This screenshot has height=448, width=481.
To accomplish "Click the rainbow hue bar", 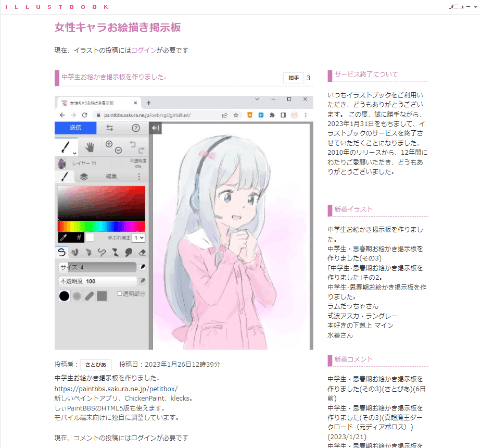I will coord(101,227).
